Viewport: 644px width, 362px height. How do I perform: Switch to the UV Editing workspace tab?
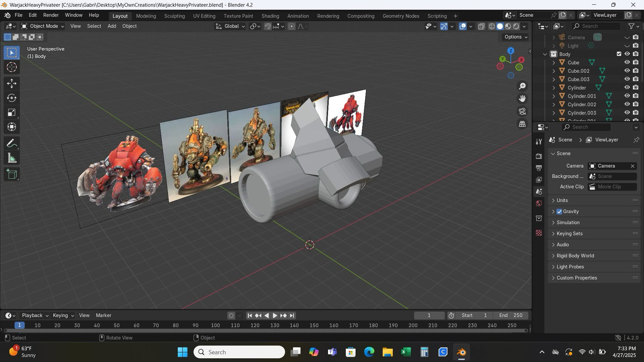pyautogui.click(x=204, y=16)
